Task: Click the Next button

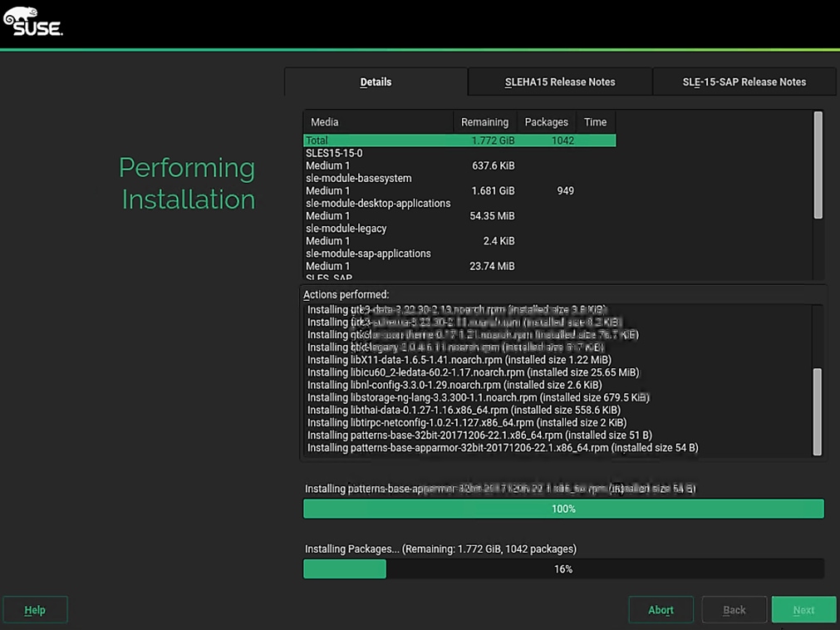Action: point(803,610)
